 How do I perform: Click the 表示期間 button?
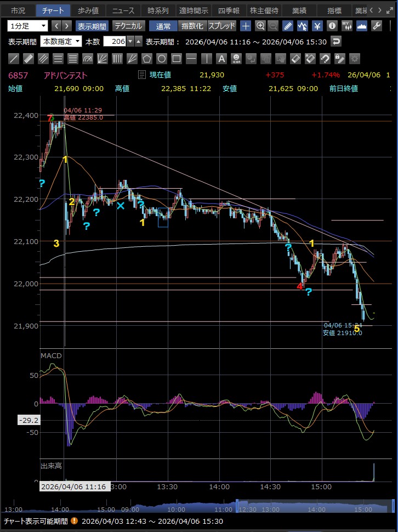pos(92,26)
